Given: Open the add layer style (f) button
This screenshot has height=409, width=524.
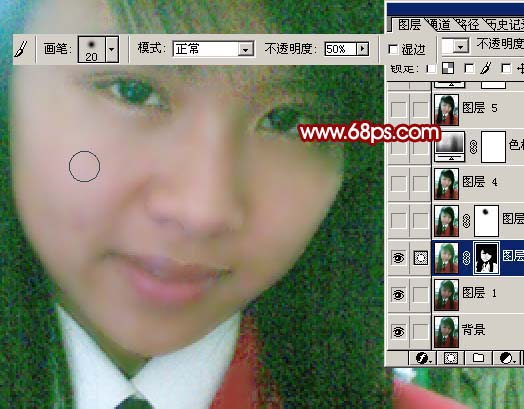Looking at the screenshot, I should pyautogui.click(x=423, y=358).
